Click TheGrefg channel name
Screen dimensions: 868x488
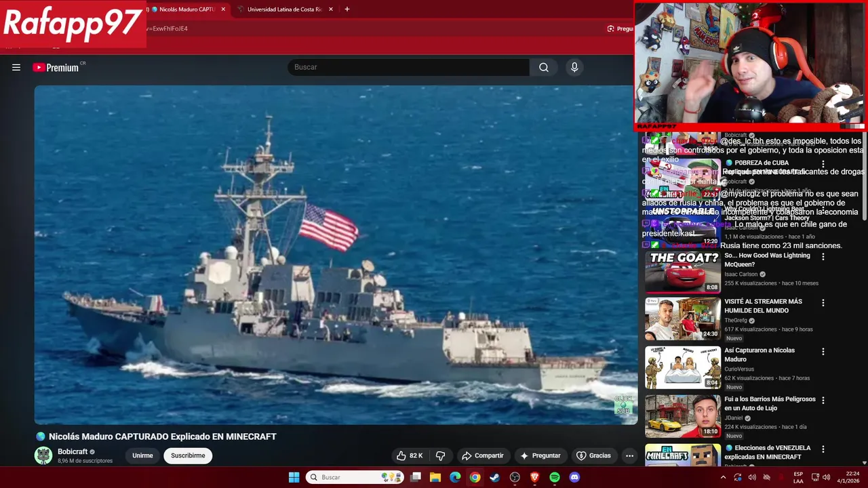[x=736, y=321]
